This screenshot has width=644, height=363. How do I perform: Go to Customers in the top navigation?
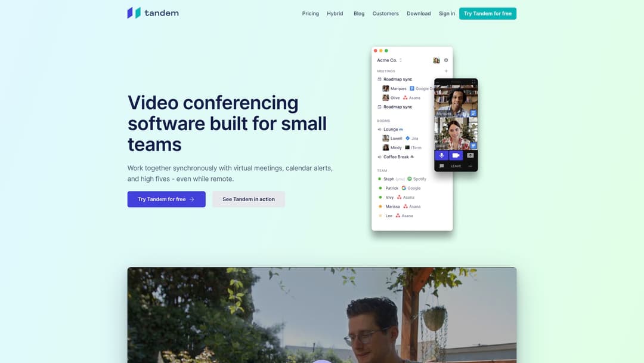pyautogui.click(x=385, y=14)
